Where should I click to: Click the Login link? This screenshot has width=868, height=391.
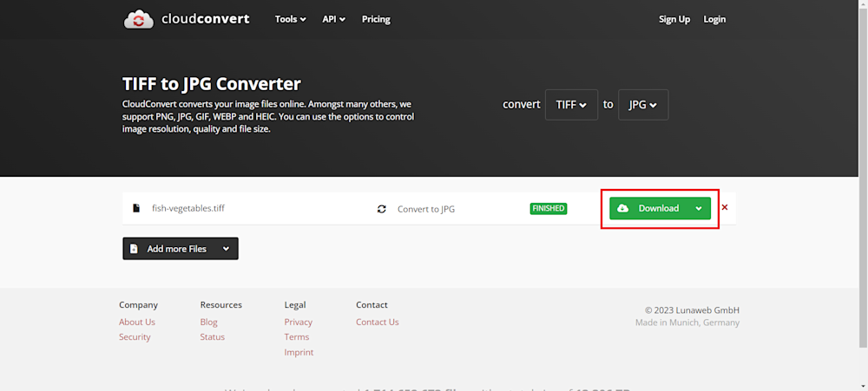tap(714, 19)
